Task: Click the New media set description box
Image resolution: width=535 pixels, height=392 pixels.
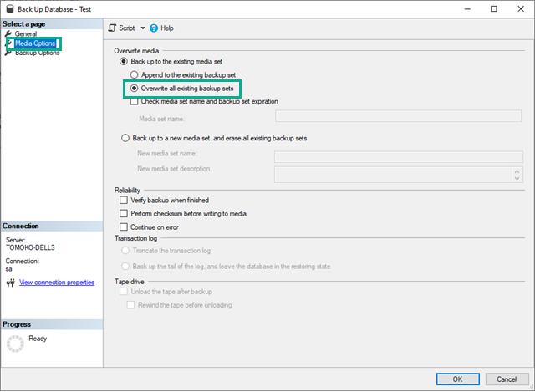Action: coord(399,175)
